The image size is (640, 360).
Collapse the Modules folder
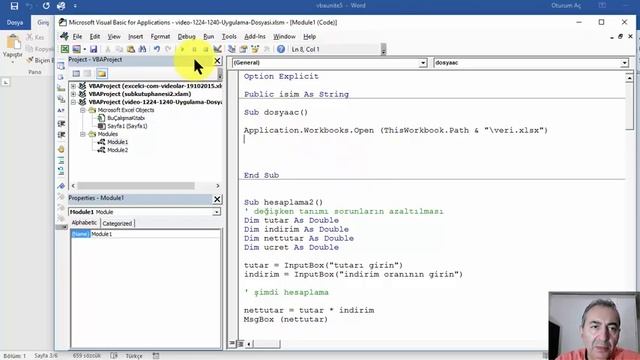83,134
